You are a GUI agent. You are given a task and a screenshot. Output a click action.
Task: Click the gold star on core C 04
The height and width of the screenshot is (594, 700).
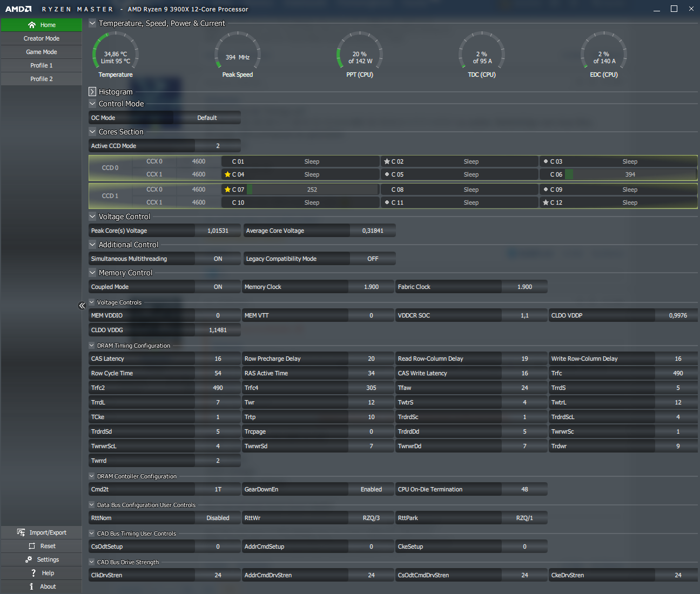(227, 174)
